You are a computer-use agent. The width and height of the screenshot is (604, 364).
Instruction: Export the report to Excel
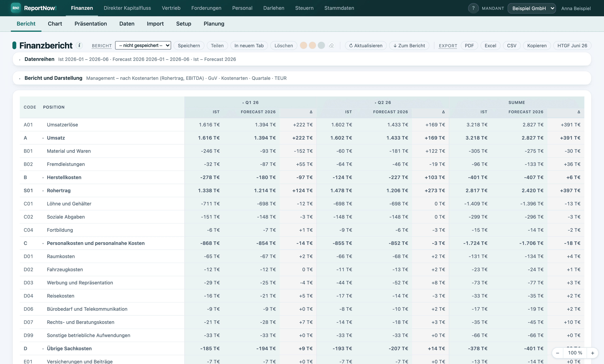[x=490, y=46]
